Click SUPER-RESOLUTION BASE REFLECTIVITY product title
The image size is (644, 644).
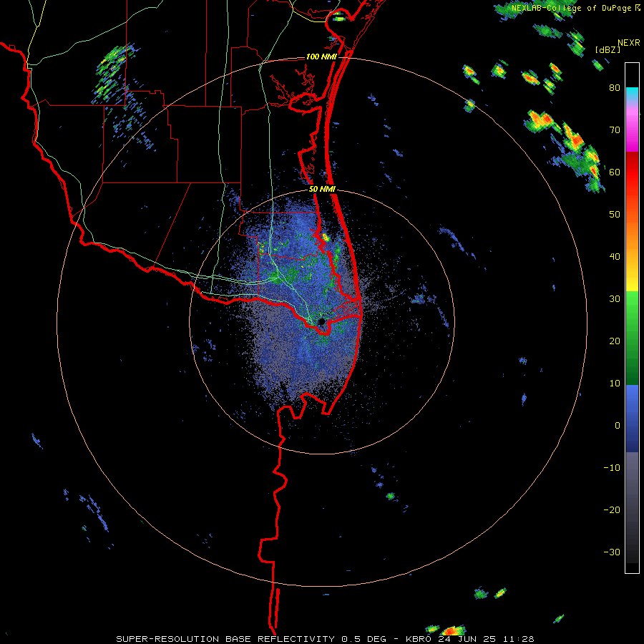tap(225, 639)
